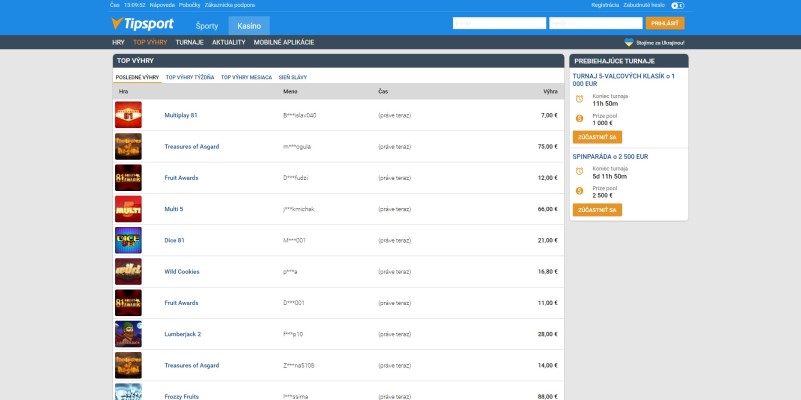Screen dimensions: 801x400
Task: Open the Multi 5 game thumbnail
Action: coord(128,209)
